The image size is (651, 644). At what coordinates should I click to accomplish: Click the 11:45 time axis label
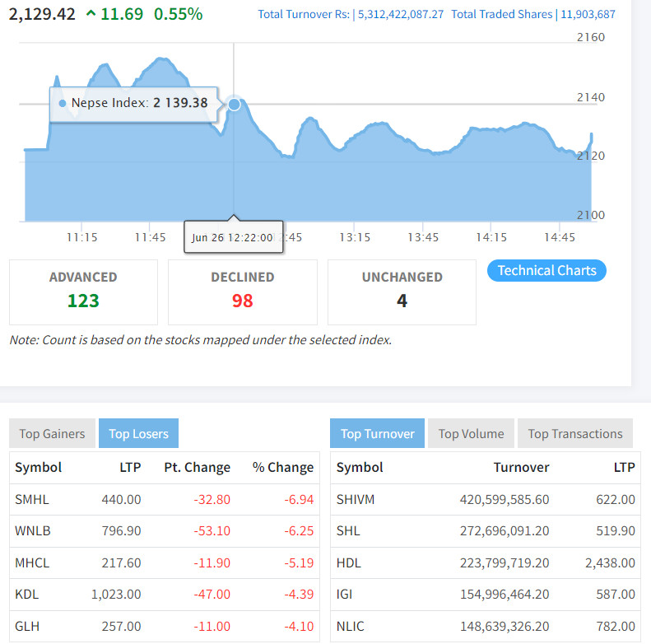(150, 237)
